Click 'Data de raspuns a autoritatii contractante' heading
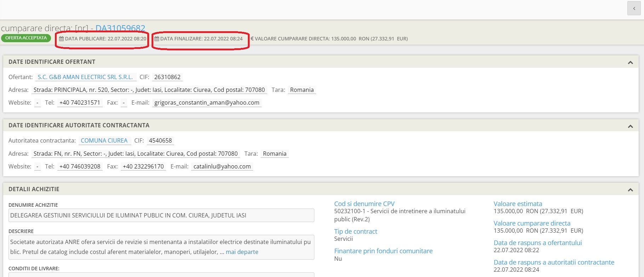The width and height of the screenshot is (644, 277). coord(554,262)
